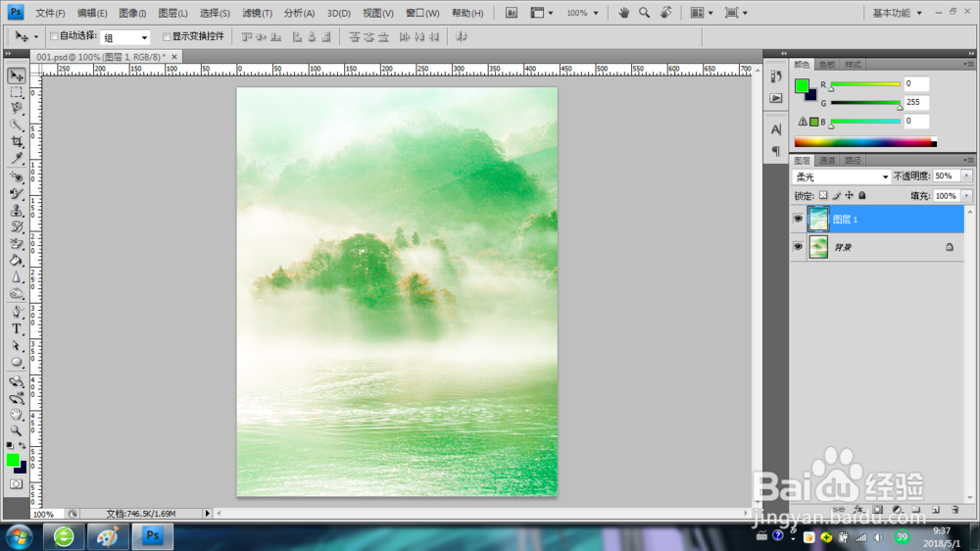The height and width of the screenshot is (551, 980).
Task: Click the G channel slider
Action: 865,103
